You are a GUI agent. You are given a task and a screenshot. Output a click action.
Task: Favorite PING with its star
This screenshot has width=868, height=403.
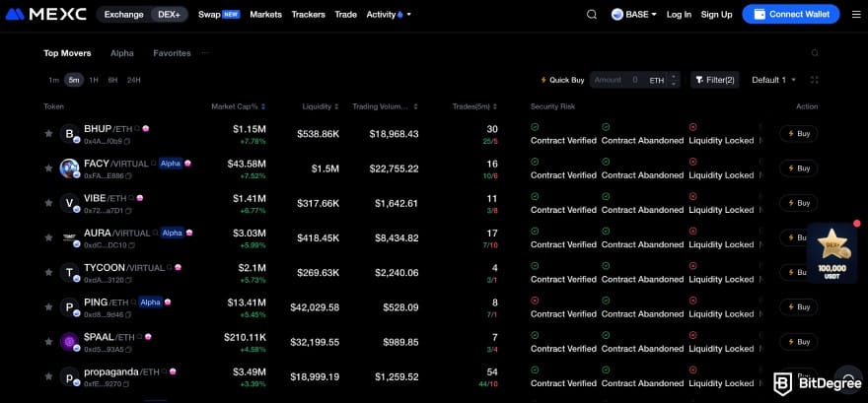point(48,306)
